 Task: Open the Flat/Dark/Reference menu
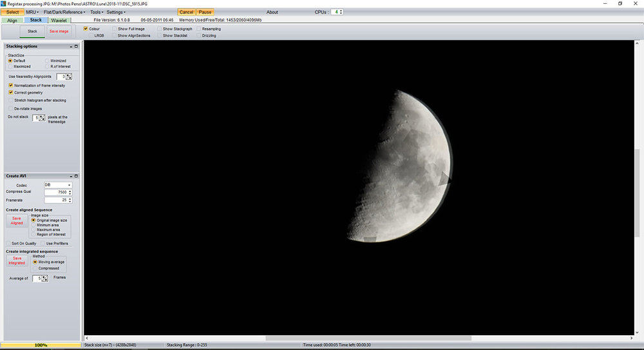coord(64,12)
